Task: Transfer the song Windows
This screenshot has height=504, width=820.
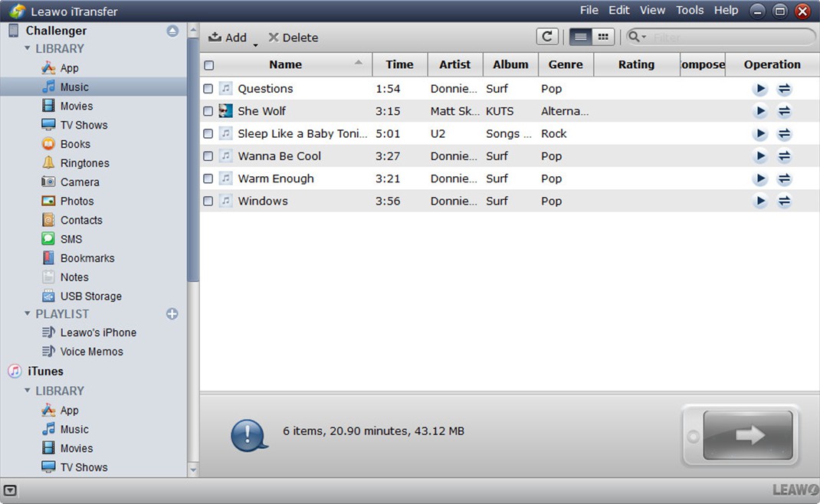Action: click(784, 201)
